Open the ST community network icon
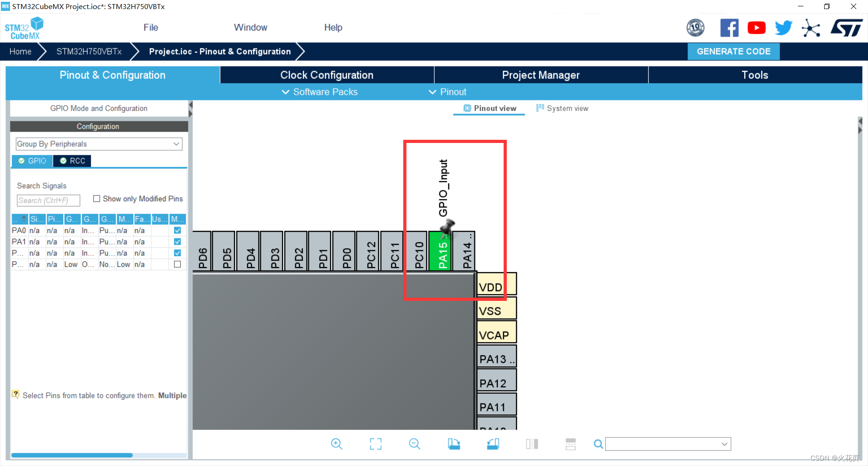Viewport: 868px width, 466px height. [811, 29]
